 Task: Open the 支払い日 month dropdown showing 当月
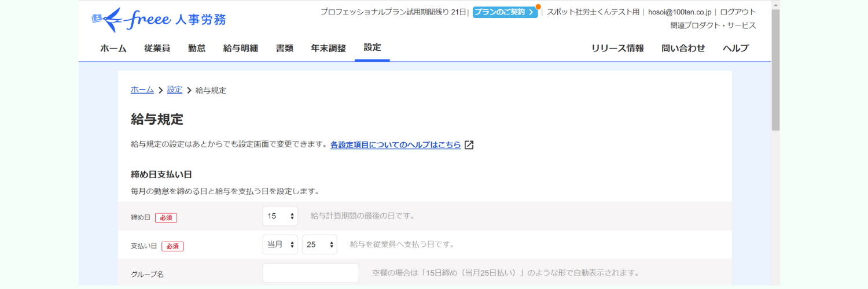280,244
